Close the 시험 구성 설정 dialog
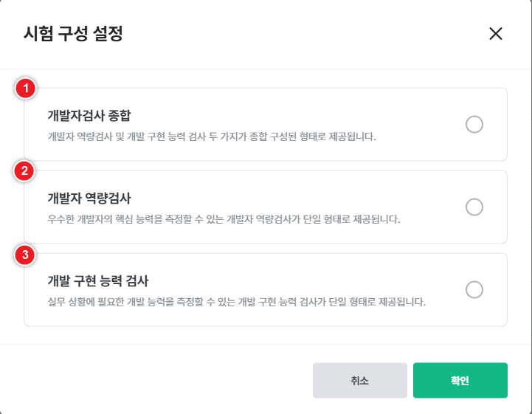The image size is (532, 414). [495, 33]
